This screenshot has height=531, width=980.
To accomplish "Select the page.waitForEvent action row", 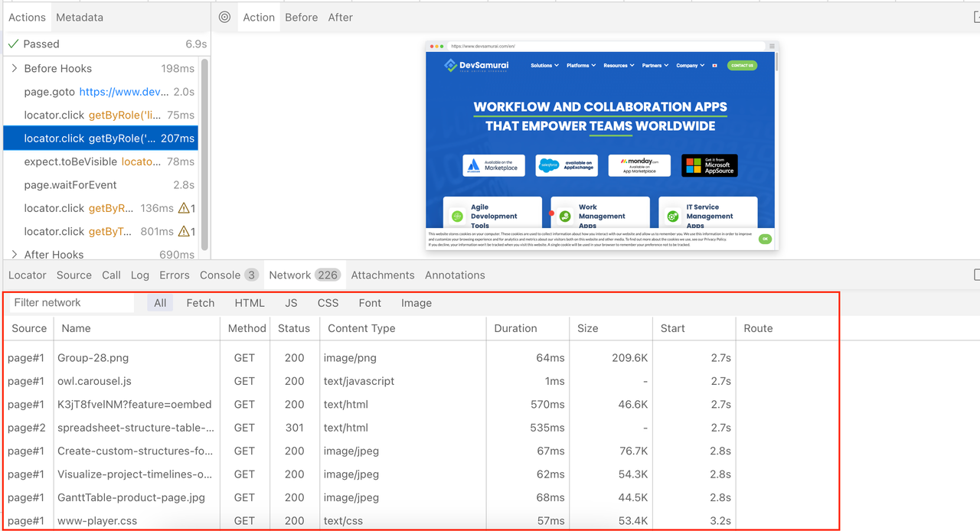I will (x=101, y=184).
